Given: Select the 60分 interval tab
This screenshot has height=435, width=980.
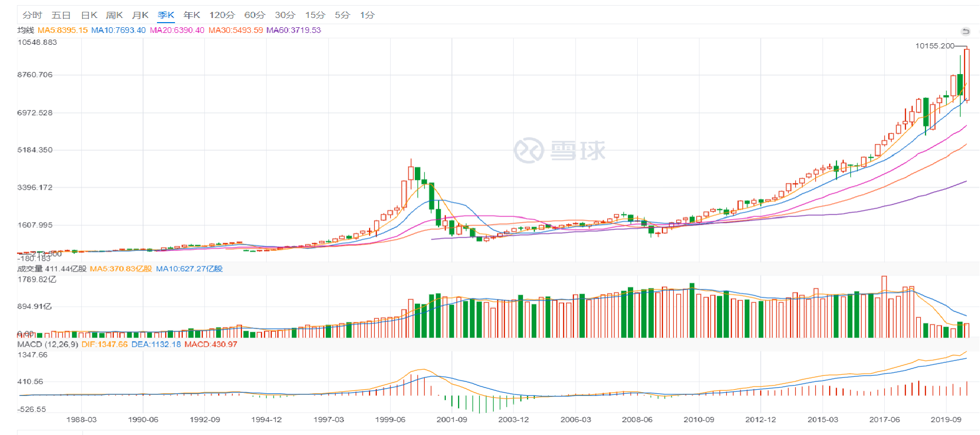Looking at the screenshot, I should click(254, 15).
